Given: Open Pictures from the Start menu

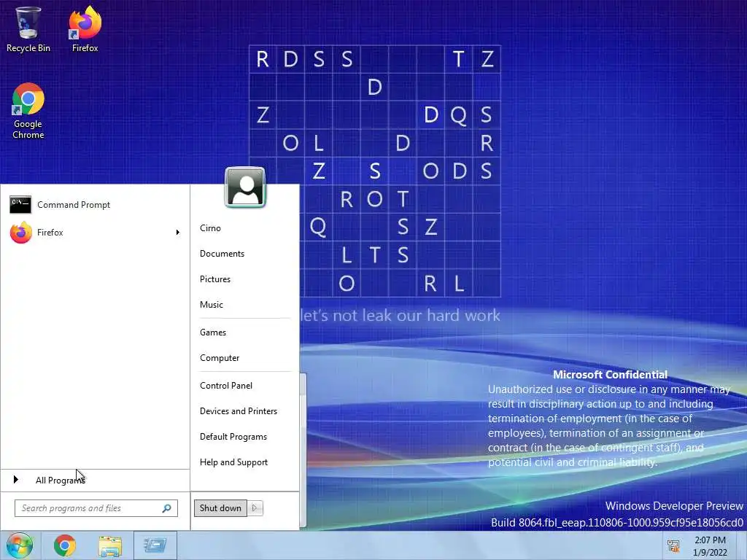Looking at the screenshot, I should click(x=215, y=279).
